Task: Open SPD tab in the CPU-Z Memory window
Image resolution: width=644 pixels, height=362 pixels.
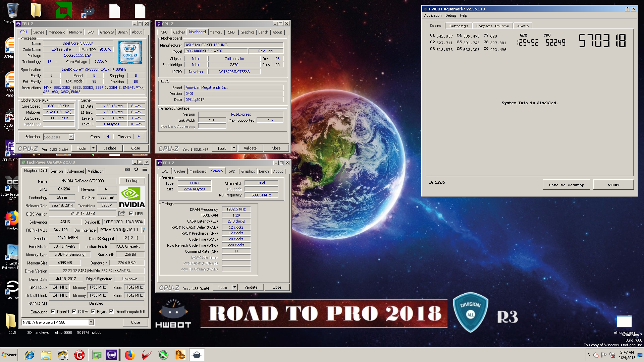Action: click(x=232, y=171)
